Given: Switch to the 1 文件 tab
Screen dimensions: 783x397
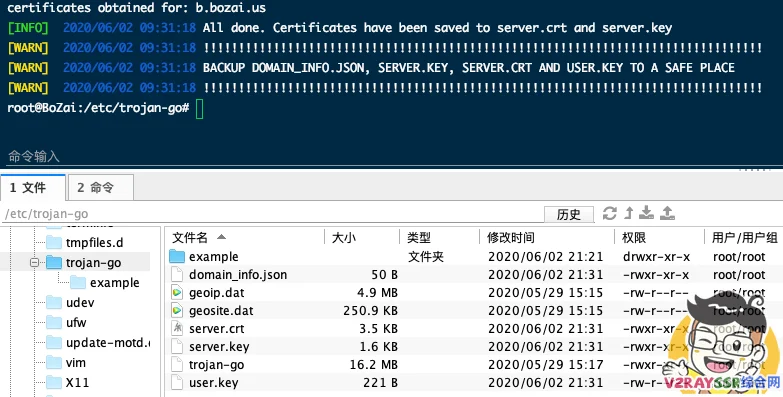Looking at the screenshot, I should click(33, 188).
